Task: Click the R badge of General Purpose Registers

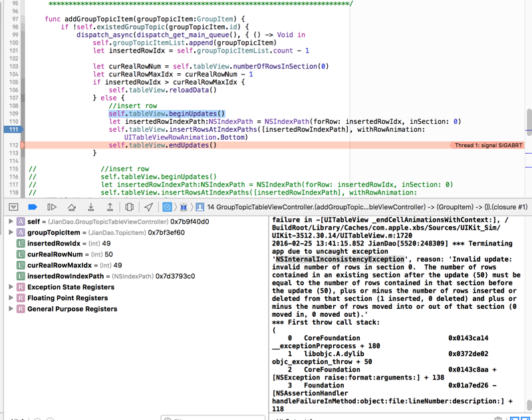Action: click(21, 309)
